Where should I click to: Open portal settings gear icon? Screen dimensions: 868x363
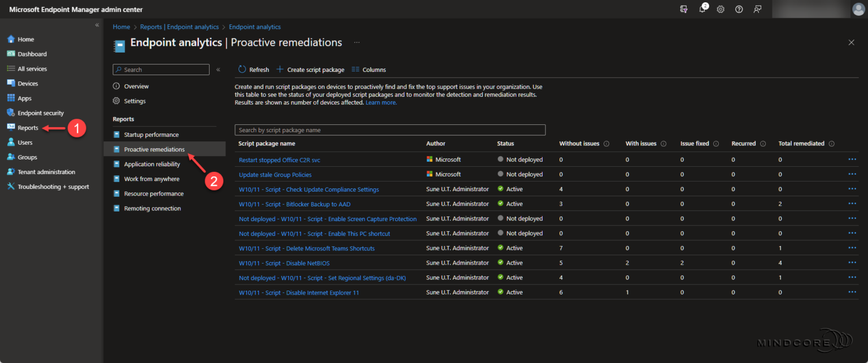click(x=721, y=9)
